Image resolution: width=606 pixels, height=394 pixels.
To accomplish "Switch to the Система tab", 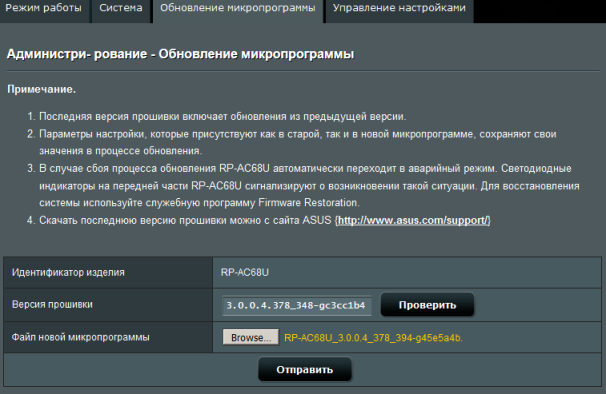I will (121, 9).
